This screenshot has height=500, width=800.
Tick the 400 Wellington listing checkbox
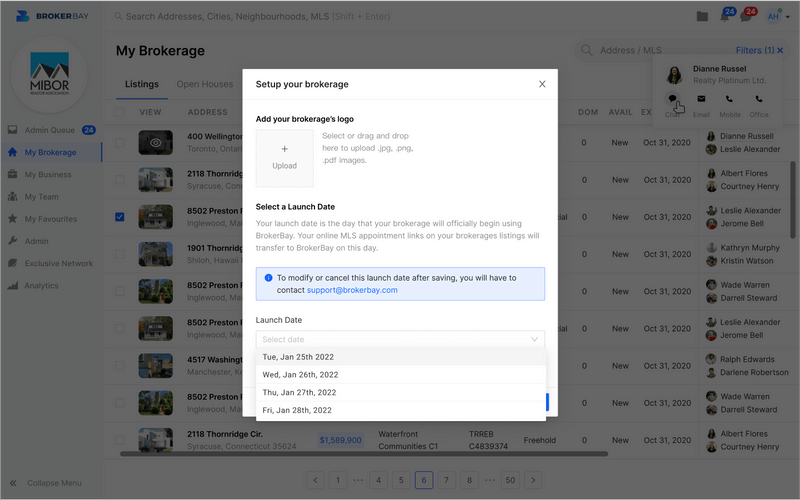(x=120, y=143)
